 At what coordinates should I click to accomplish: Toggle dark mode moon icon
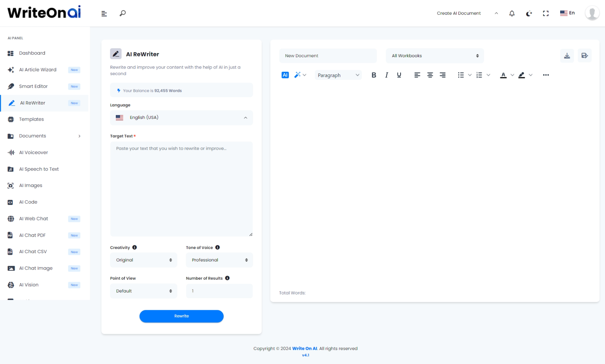pos(529,13)
